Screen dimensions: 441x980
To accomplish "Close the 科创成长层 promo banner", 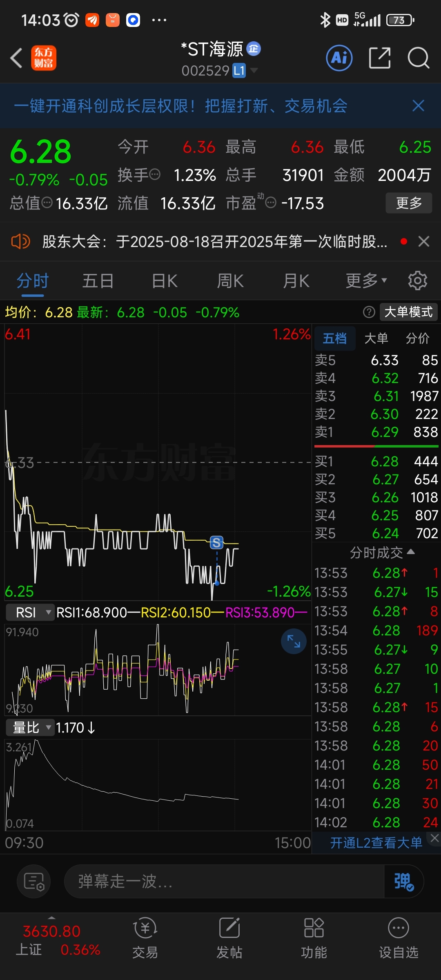I will coord(418,106).
